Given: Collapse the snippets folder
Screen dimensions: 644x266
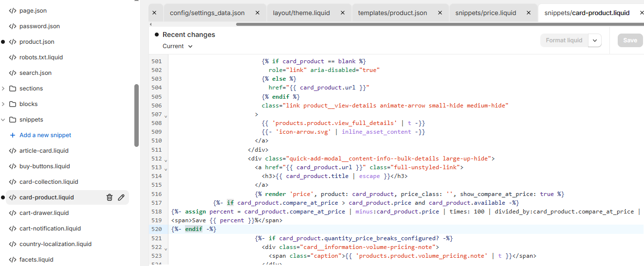Looking at the screenshot, I should tap(3, 120).
